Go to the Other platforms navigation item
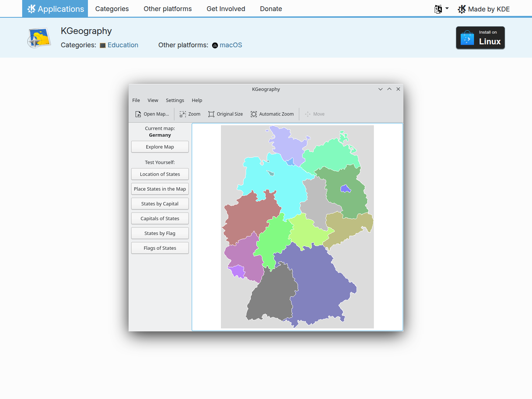Viewport: 532px width, 399px height. click(168, 9)
